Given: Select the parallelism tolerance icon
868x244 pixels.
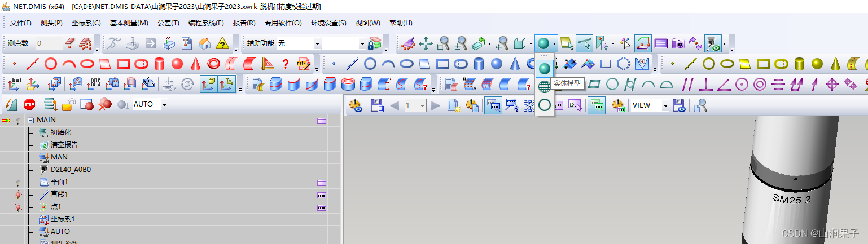Looking at the screenshot, I should click(x=687, y=85).
